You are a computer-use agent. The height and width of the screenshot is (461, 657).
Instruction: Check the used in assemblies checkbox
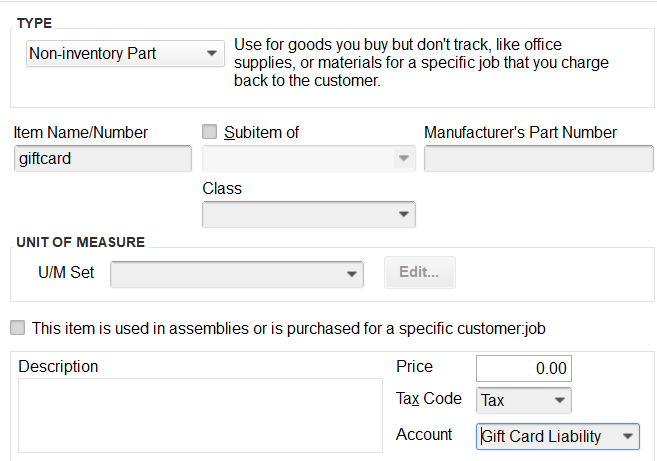18,328
